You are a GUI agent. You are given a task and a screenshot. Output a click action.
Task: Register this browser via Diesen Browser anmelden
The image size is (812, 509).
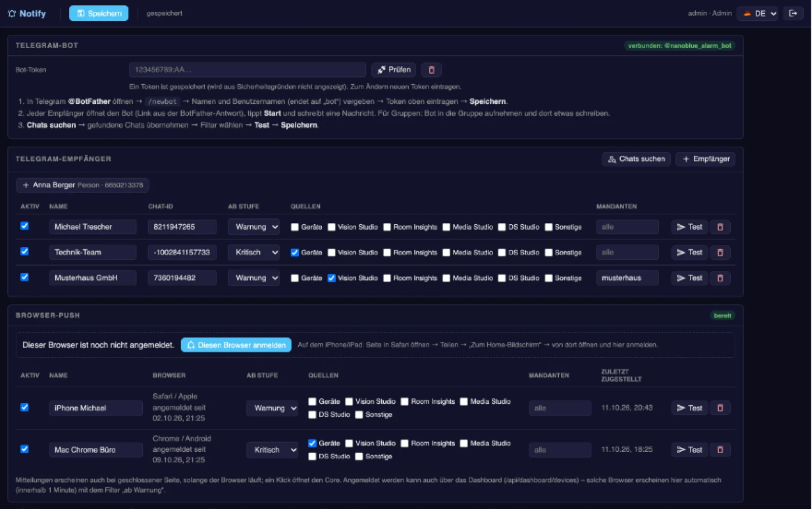coord(236,345)
